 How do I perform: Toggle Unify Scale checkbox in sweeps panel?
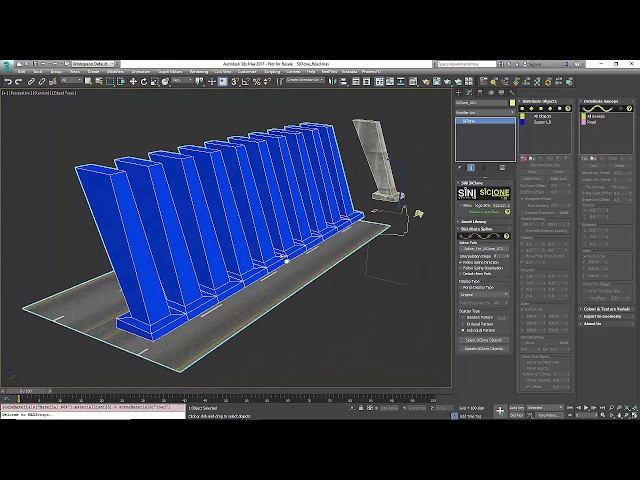(x=585, y=256)
